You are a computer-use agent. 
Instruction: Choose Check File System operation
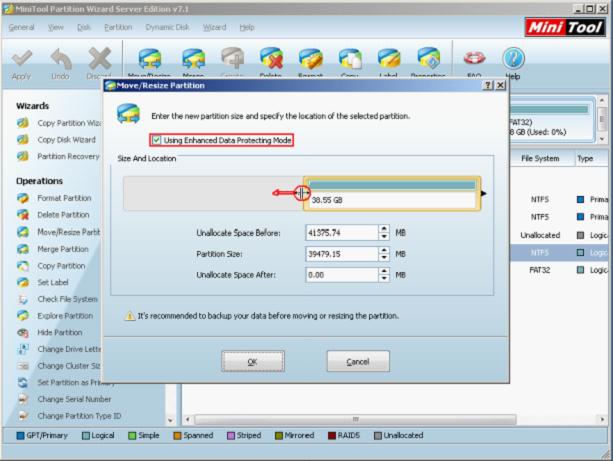tap(57, 299)
